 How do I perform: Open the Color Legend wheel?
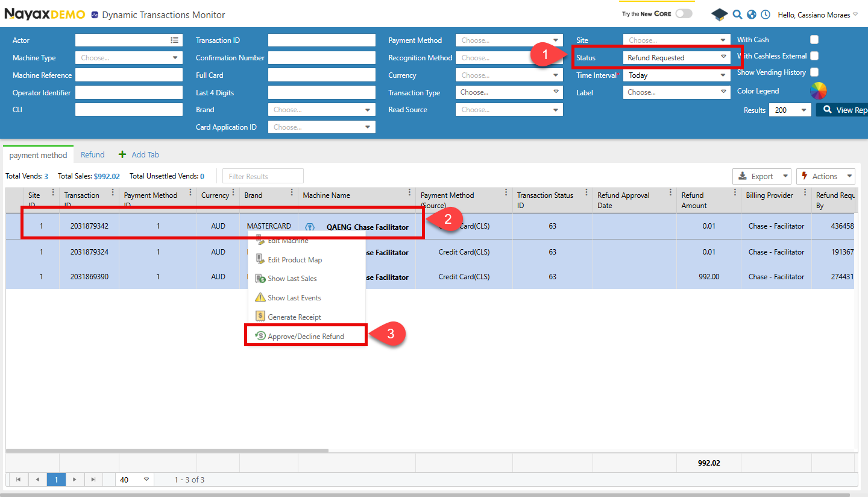(818, 91)
